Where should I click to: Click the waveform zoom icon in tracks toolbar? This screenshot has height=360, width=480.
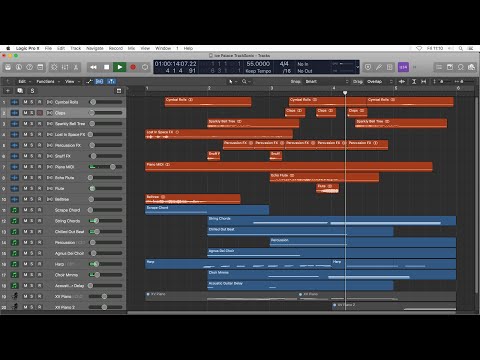pyautogui.click(x=402, y=81)
